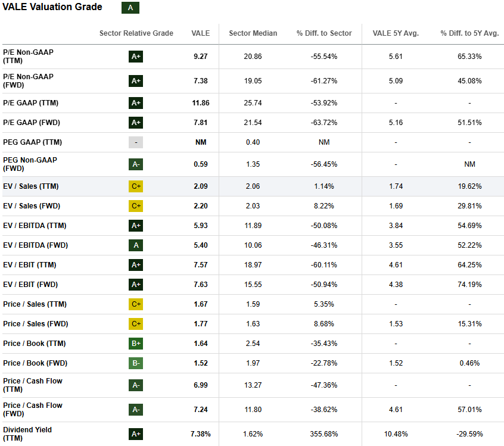Click the A+ grade badge for P/E GAAP (FWD)
The height and width of the screenshot is (446, 504).
point(136,123)
